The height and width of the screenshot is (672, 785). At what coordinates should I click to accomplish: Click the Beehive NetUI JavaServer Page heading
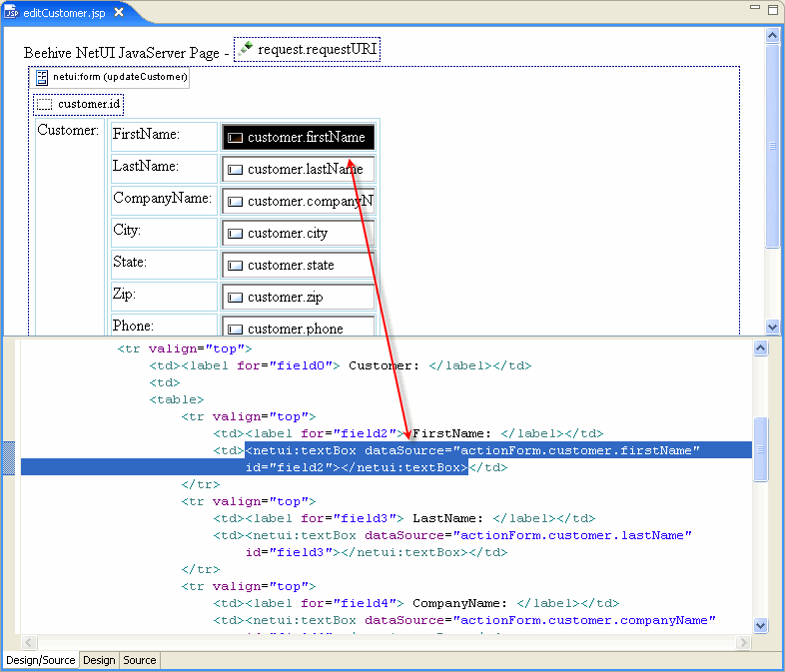pos(122,53)
